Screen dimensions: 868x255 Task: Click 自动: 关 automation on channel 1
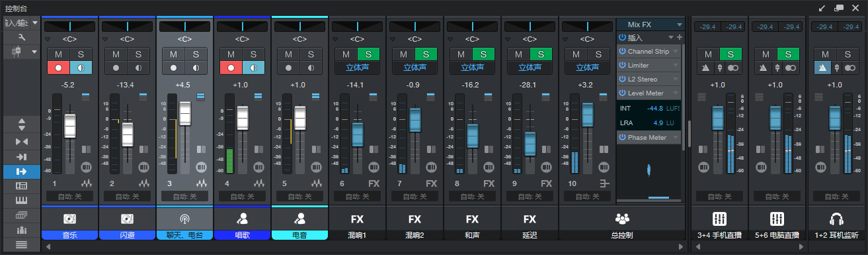tap(69, 196)
